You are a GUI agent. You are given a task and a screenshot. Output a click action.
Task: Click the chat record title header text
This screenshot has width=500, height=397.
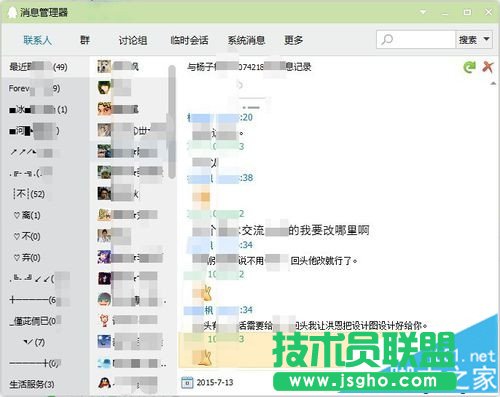click(249, 67)
